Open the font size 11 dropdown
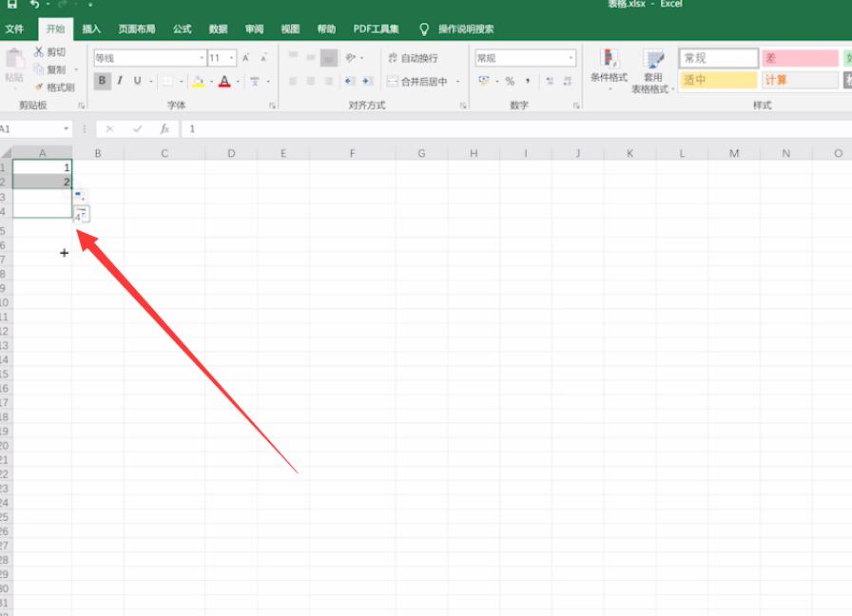The height and width of the screenshot is (616, 852). pos(232,58)
